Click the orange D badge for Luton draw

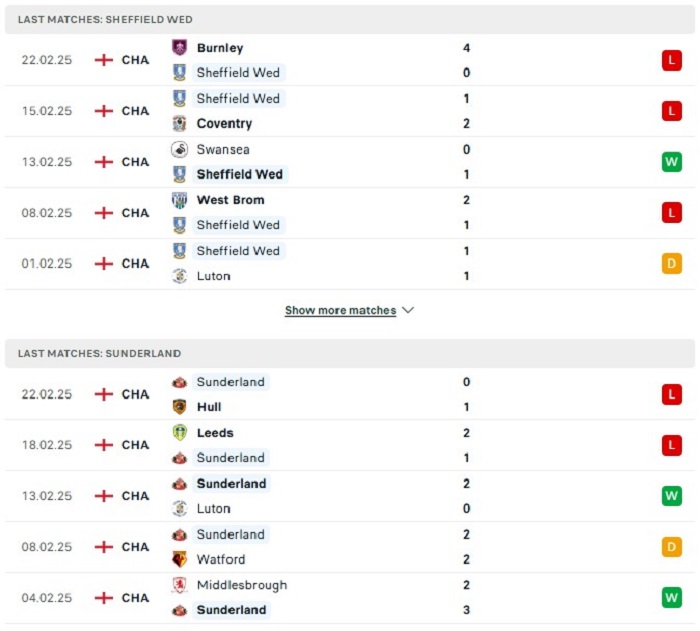pos(671,263)
